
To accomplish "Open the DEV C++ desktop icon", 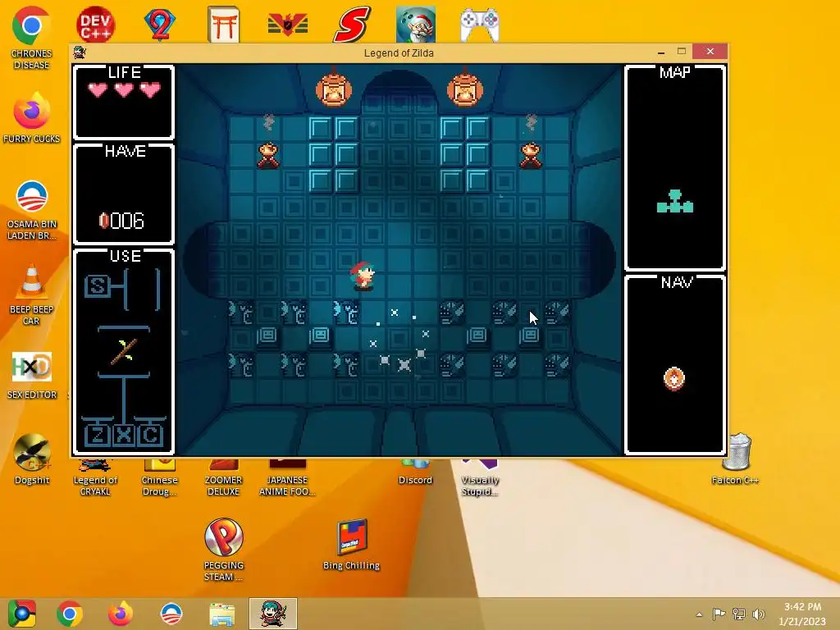I will pyautogui.click(x=95, y=25).
